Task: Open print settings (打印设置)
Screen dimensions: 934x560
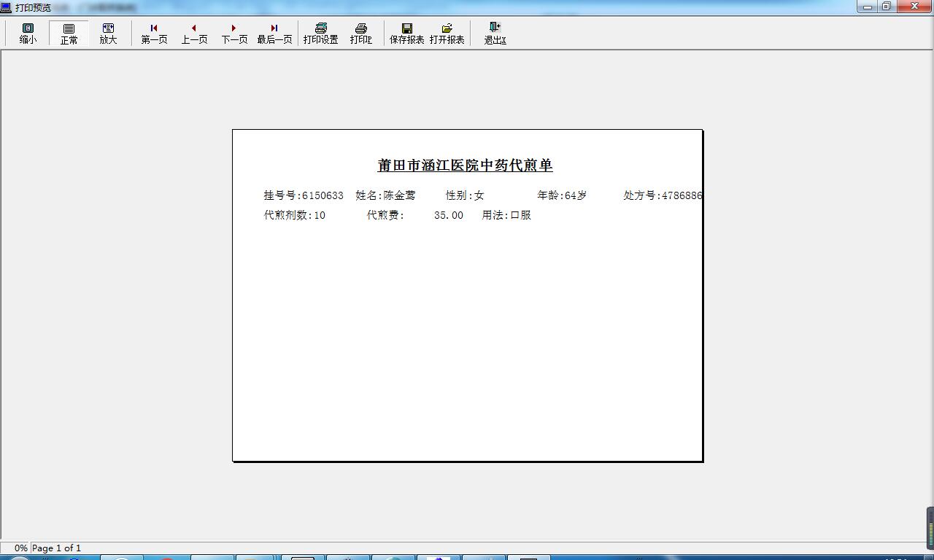Action: click(321, 34)
